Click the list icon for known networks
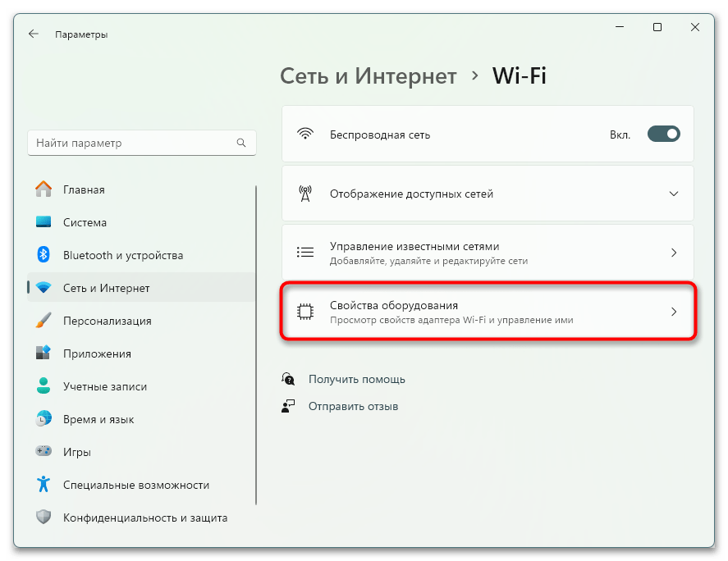The image size is (728, 561). (305, 253)
